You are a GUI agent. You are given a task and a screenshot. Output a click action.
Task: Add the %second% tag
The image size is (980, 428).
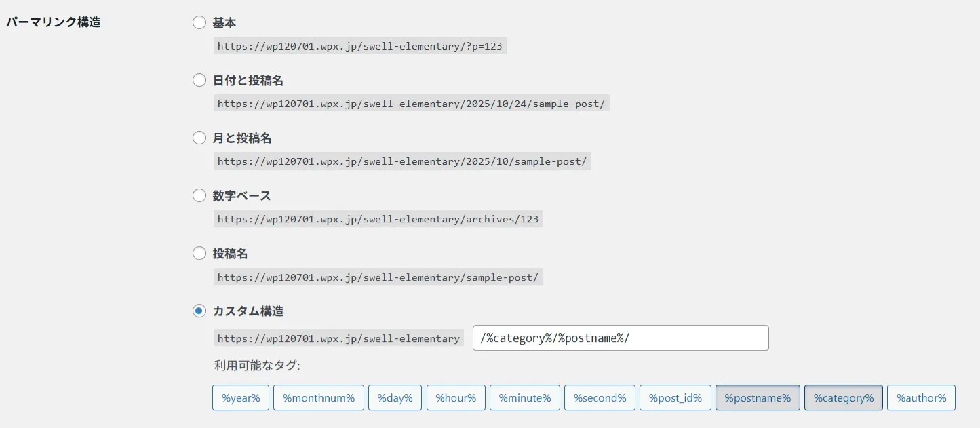tap(600, 397)
